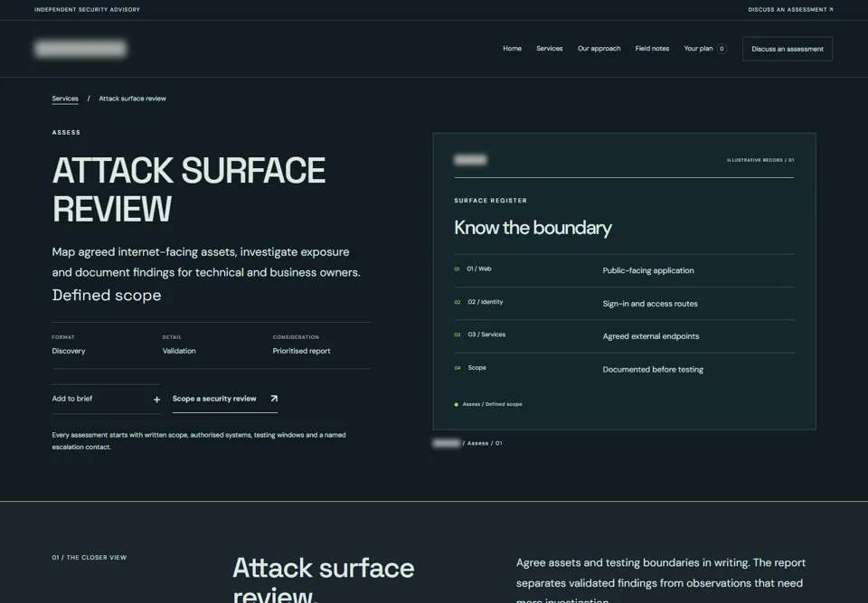This screenshot has width=868, height=603.
Task: Click Documented before testing text
Action: (653, 370)
